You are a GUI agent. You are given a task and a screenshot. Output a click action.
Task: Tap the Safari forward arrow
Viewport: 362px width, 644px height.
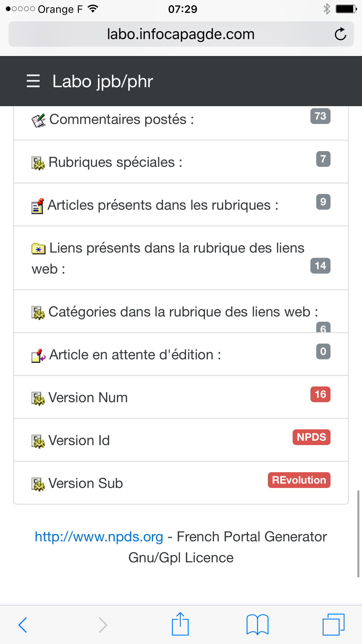coord(103,625)
